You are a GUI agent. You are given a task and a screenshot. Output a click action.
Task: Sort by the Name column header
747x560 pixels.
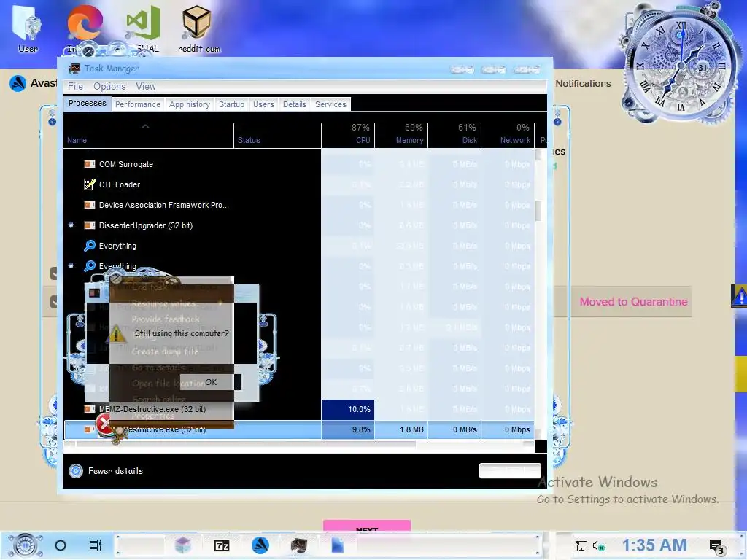(x=149, y=134)
